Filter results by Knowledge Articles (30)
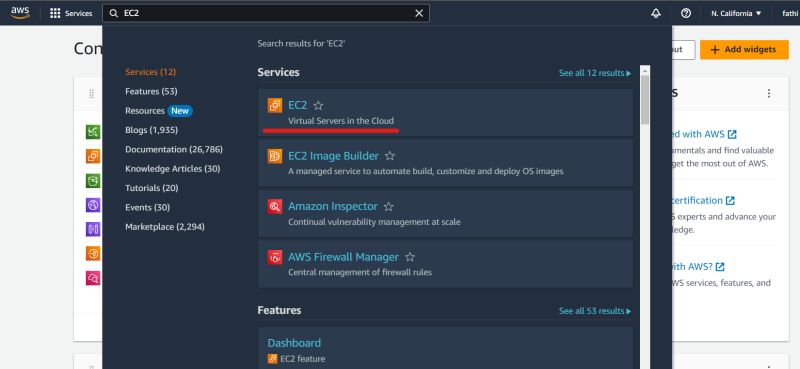Image resolution: width=800 pixels, height=369 pixels. pos(172,168)
